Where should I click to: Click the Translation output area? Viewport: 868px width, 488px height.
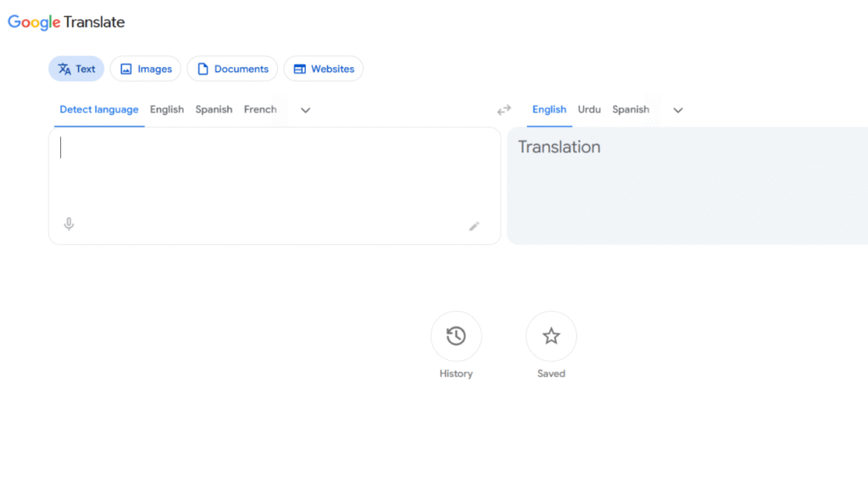(687, 186)
